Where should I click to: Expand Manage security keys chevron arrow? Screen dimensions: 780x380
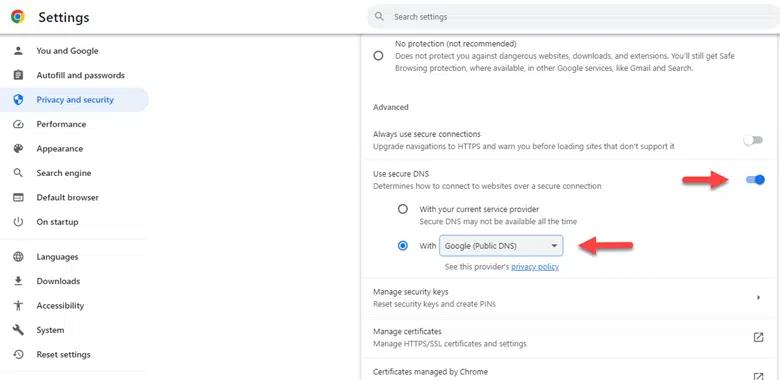point(758,297)
